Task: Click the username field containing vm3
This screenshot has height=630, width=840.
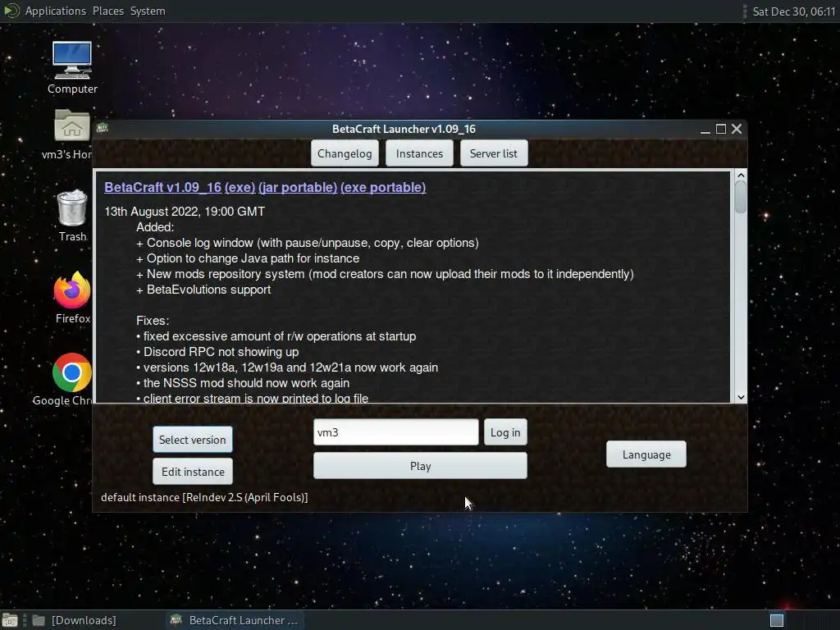Action: [396, 432]
